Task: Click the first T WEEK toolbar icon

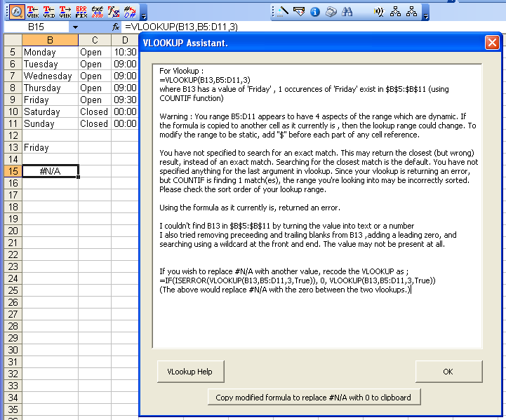Action: [32, 12]
